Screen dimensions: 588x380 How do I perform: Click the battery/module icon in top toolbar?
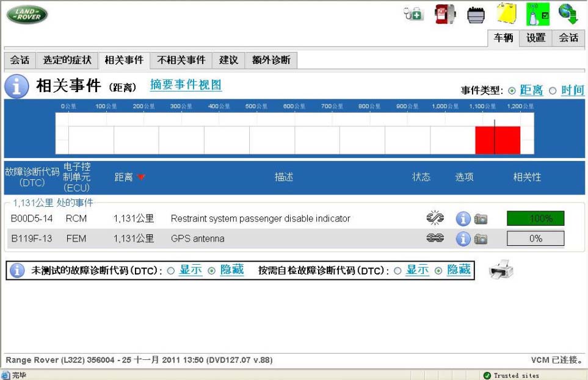pos(476,15)
